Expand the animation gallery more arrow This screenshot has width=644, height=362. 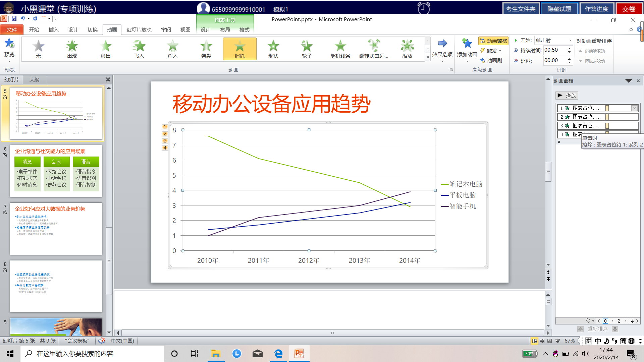click(428, 58)
